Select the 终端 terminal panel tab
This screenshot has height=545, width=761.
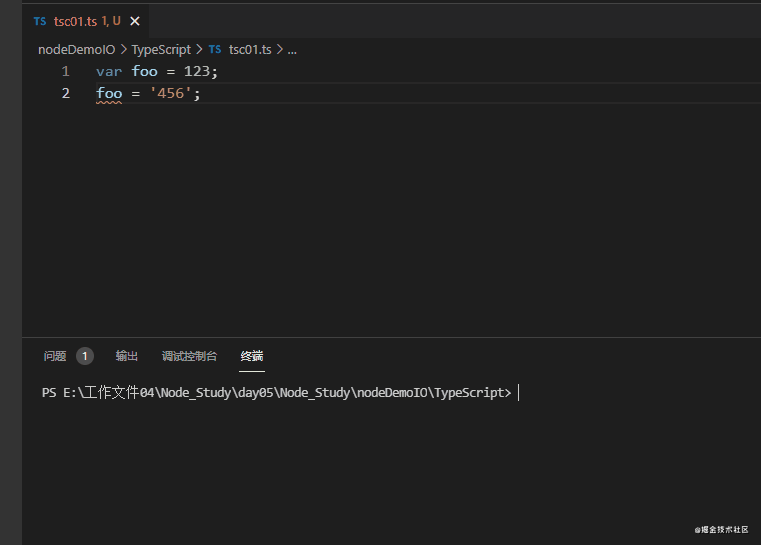point(252,356)
